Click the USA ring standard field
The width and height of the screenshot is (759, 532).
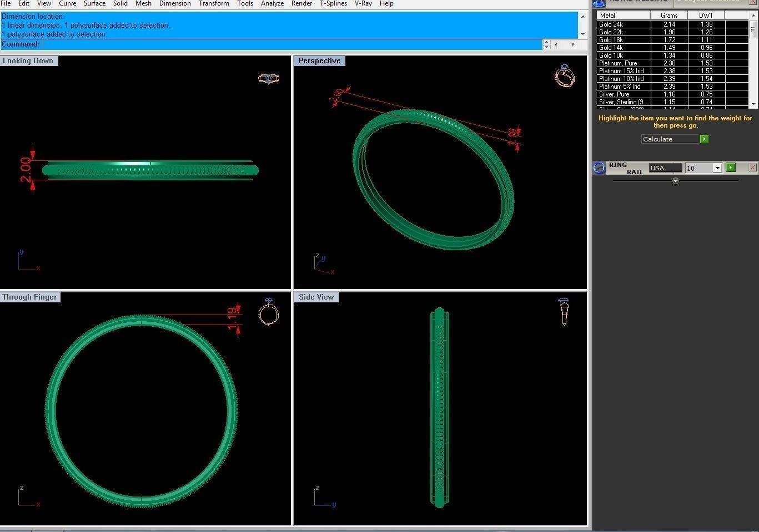coord(666,168)
